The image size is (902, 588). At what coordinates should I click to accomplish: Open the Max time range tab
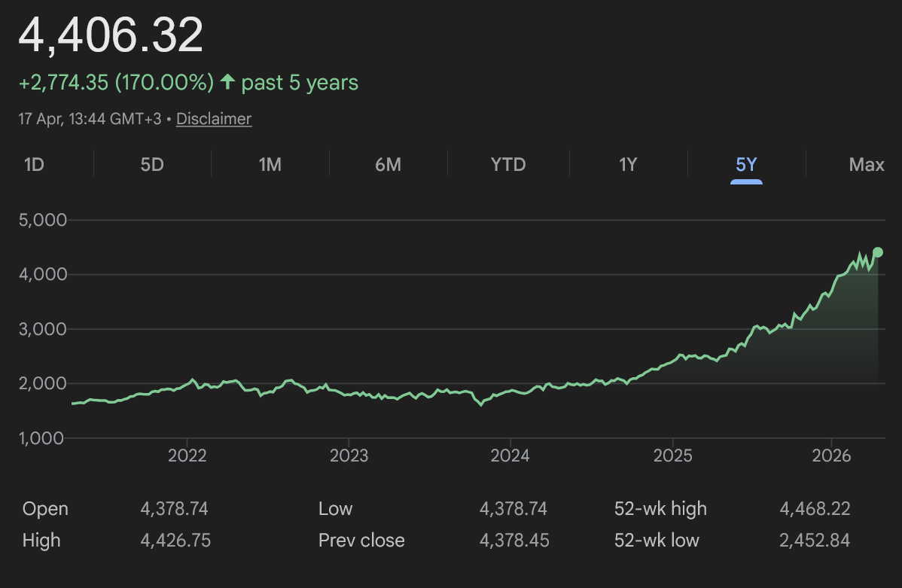(x=867, y=165)
